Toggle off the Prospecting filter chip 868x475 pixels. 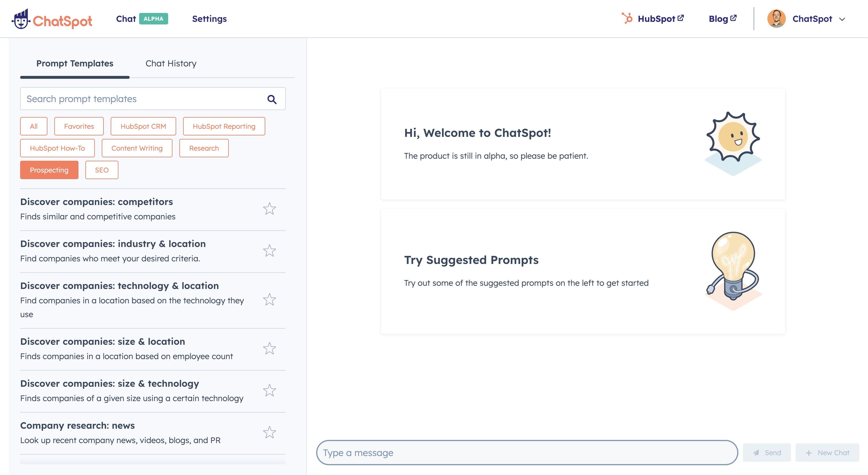(x=49, y=170)
